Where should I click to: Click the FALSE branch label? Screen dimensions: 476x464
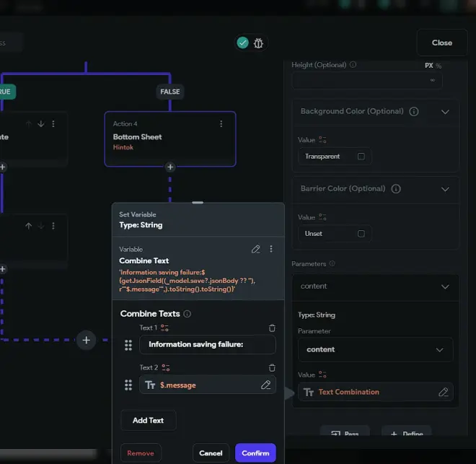(170, 92)
